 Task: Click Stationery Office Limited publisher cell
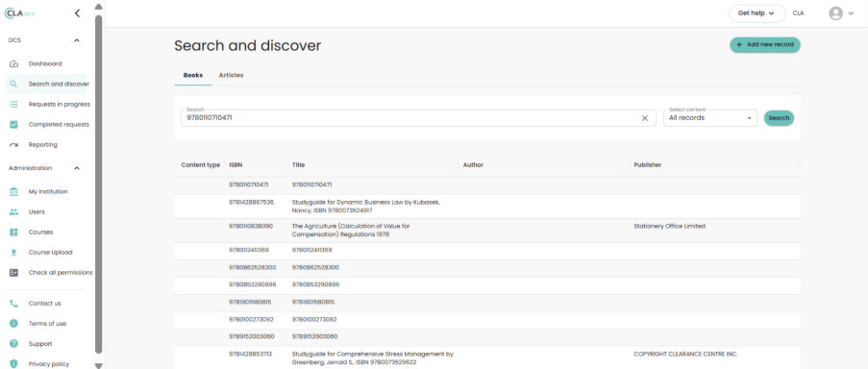(x=670, y=226)
